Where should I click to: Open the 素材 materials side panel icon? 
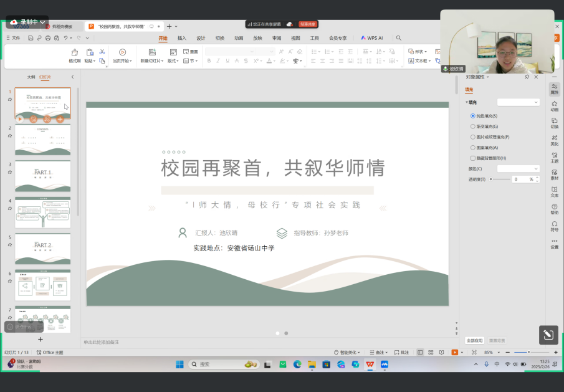click(554, 174)
